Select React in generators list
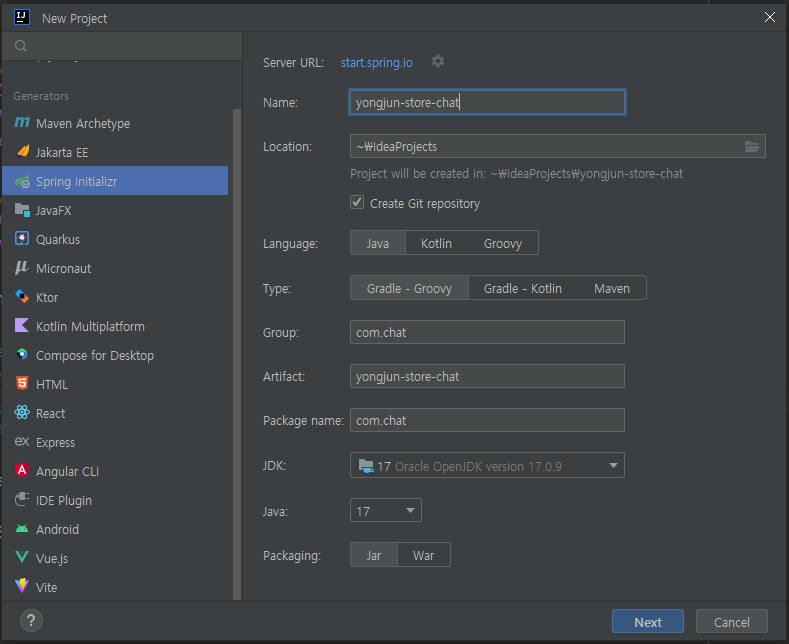 [115, 414]
